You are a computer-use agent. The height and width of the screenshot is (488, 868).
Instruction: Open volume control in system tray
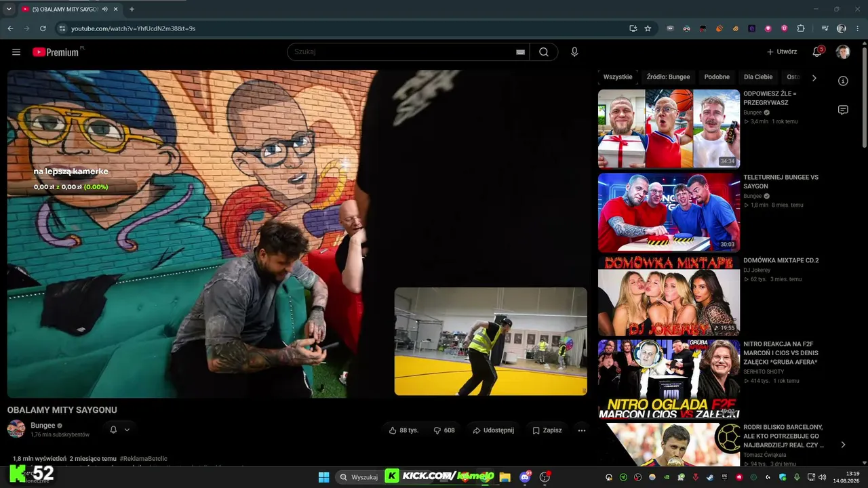822,477
